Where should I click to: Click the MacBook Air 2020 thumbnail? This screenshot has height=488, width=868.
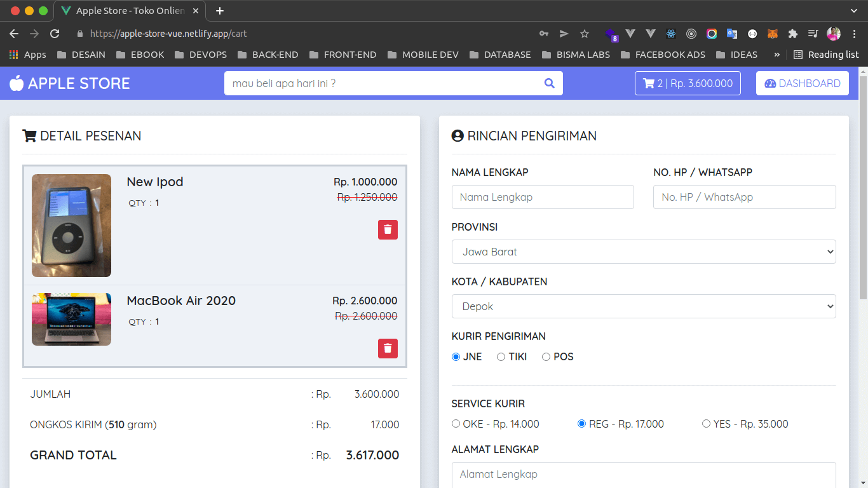pos(71,319)
